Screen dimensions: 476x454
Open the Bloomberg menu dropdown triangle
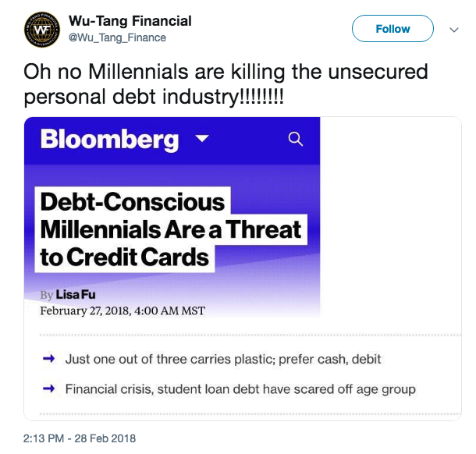tap(202, 139)
